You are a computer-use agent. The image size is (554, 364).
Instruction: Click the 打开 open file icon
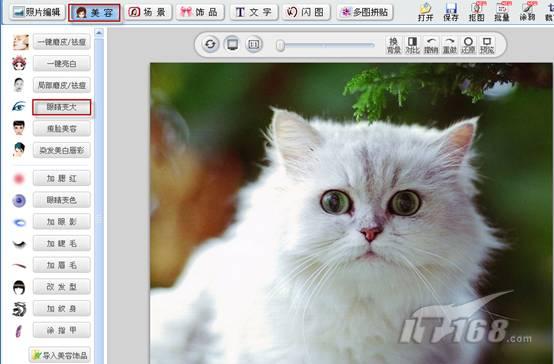(x=425, y=11)
